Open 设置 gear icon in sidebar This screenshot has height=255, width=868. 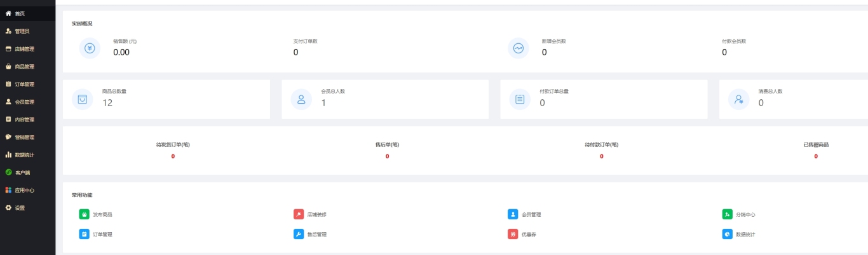8,208
